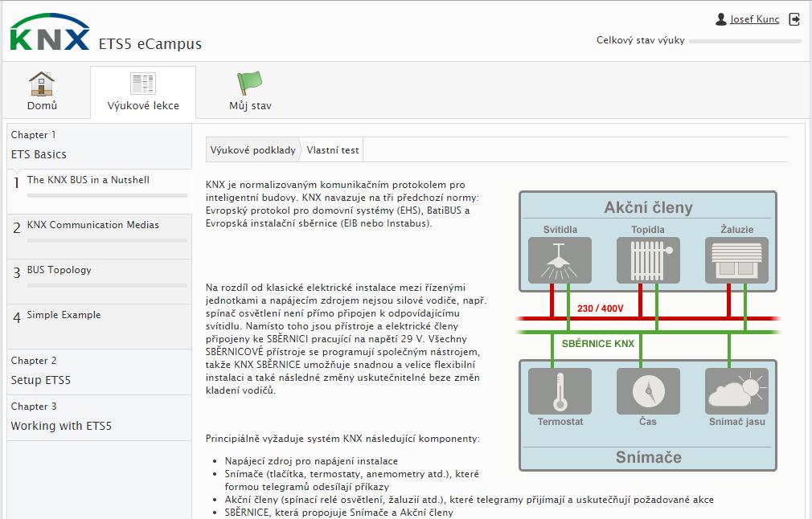Expand Chapter 1 ETS Basics
The width and height of the screenshot is (812, 519).
tap(99, 146)
